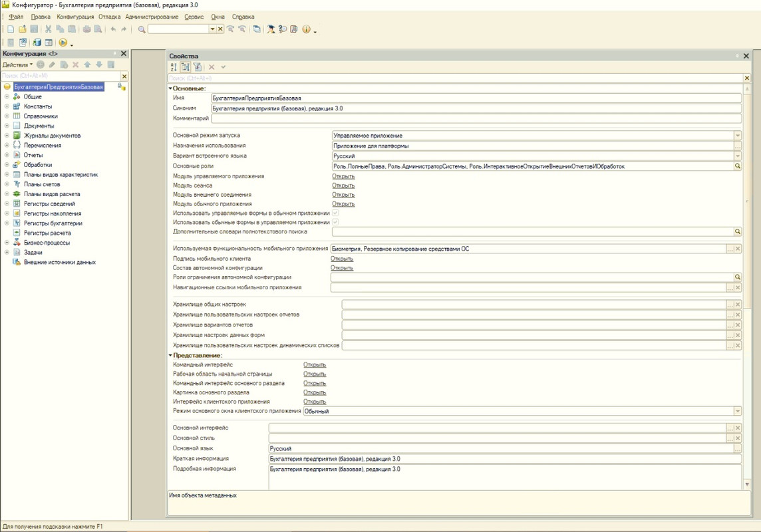
Task: Click the Undo arrow in toolbar
Action: click(113, 29)
